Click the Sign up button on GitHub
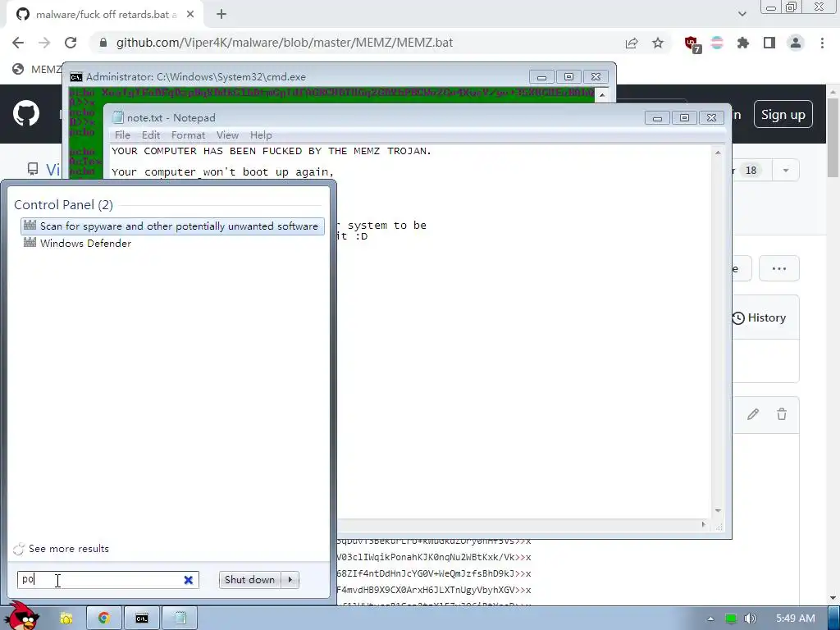 pos(783,115)
